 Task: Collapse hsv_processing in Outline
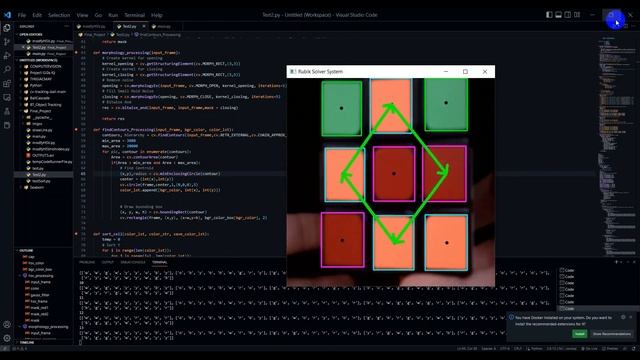[41, 276]
